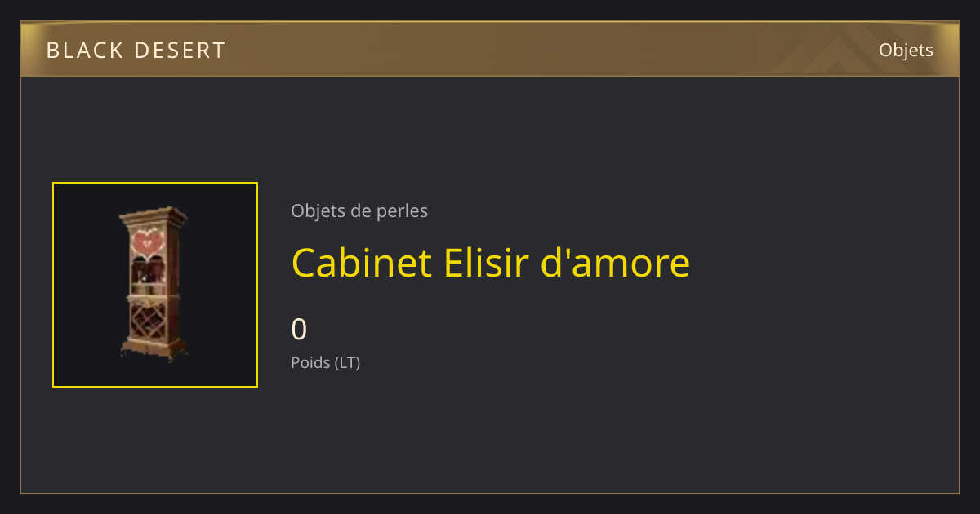Click the yellow thumbnail frame border

tap(155, 183)
